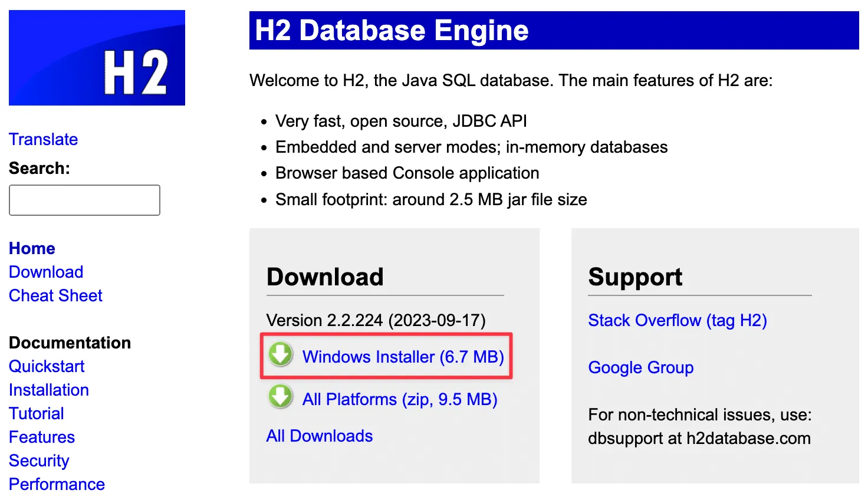The height and width of the screenshot is (500, 868).
Task: Click the H2 logo image
Action: coord(97,58)
